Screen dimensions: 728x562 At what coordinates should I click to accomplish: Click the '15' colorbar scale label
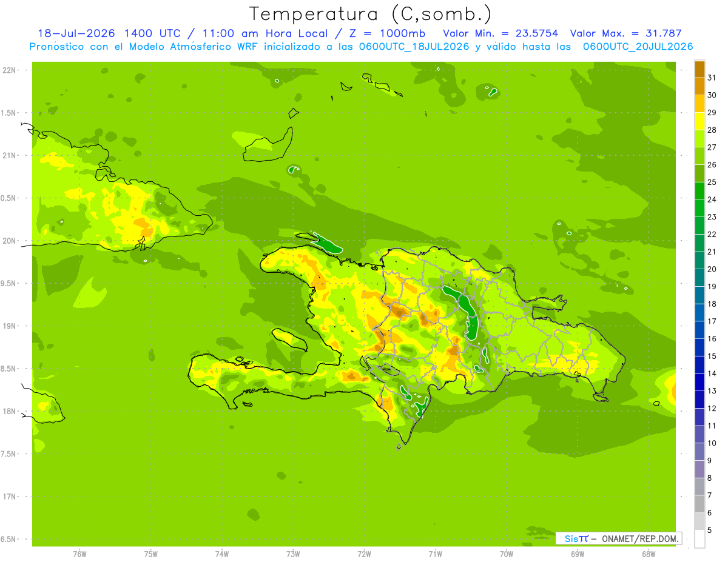click(x=712, y=356)
